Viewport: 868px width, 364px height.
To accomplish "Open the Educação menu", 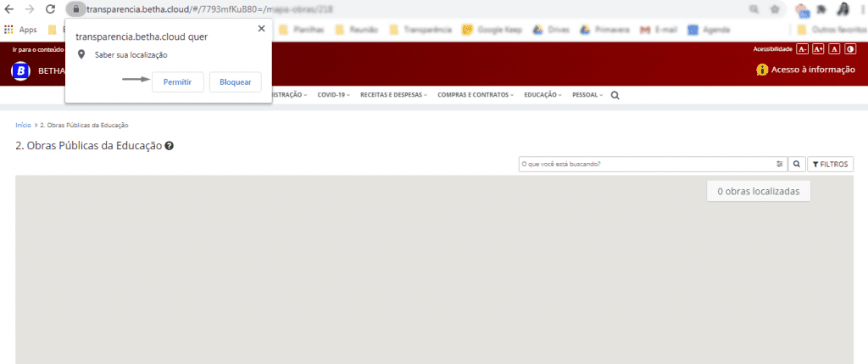I will coord(542,95).
